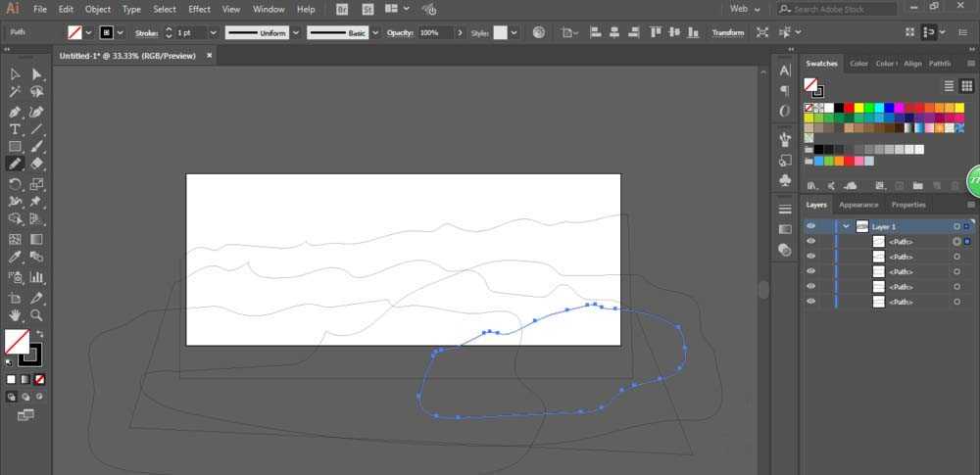Click the Rotate tool
The height and width of the screenshot is (475, 980).
tap(16, 183)
